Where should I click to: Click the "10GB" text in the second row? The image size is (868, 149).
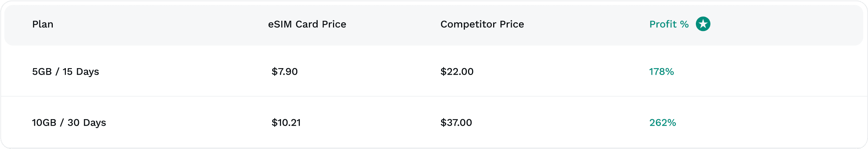[44, 122]
